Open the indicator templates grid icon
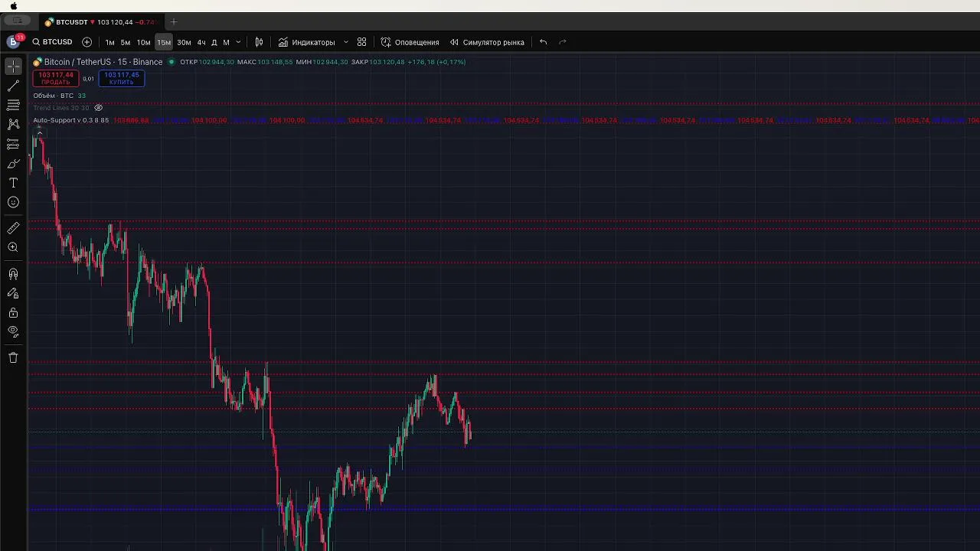Screen dimensions: 980x551 [361, 42]
